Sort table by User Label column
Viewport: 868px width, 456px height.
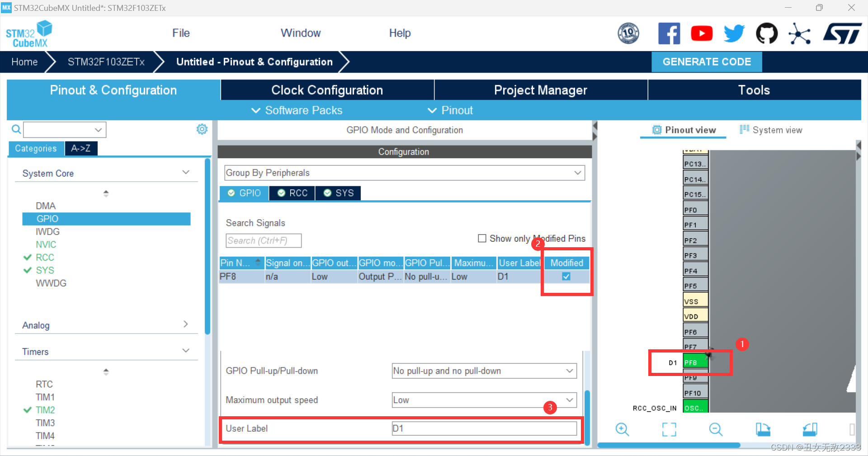(519, 263)
